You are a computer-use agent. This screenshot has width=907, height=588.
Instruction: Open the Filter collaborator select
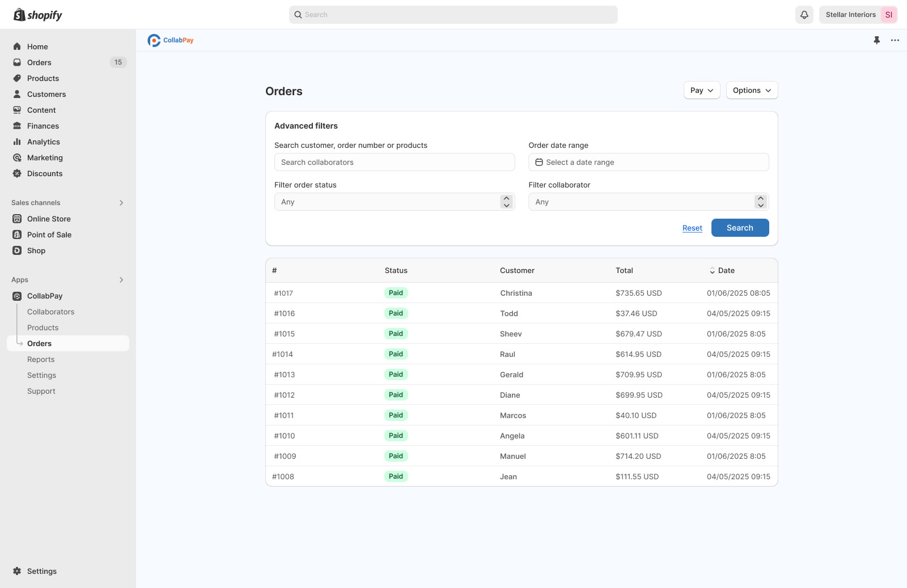tap(648, 202)
